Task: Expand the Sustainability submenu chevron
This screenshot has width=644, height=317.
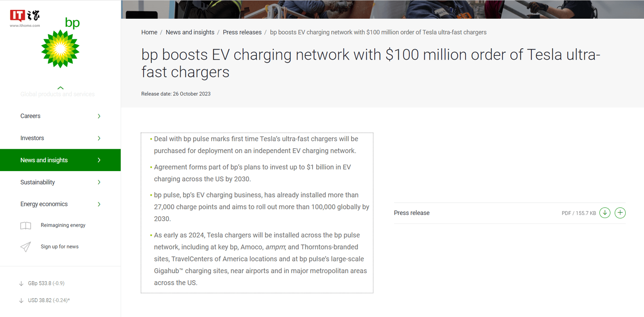Action: 99,182
